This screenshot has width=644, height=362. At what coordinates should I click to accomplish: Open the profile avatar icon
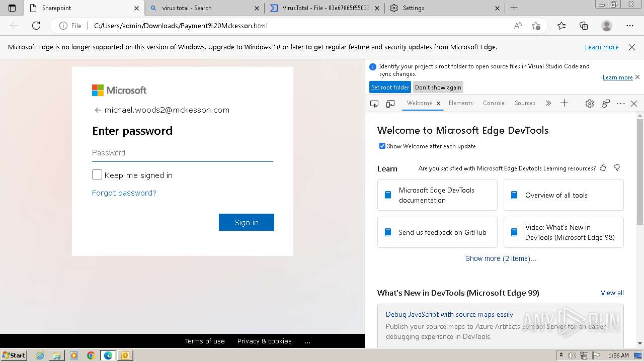pyautogui.click(x=607, y=26)
